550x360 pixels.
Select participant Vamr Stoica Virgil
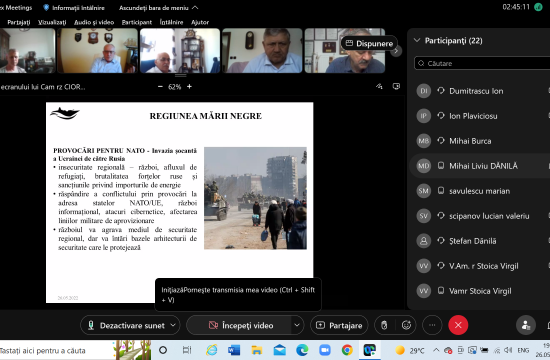(x=479, y=291)
